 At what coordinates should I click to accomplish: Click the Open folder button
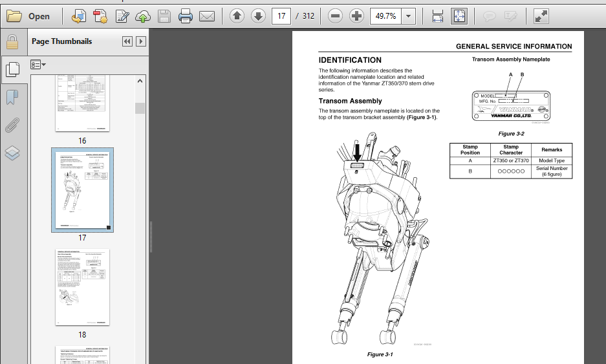28,16
